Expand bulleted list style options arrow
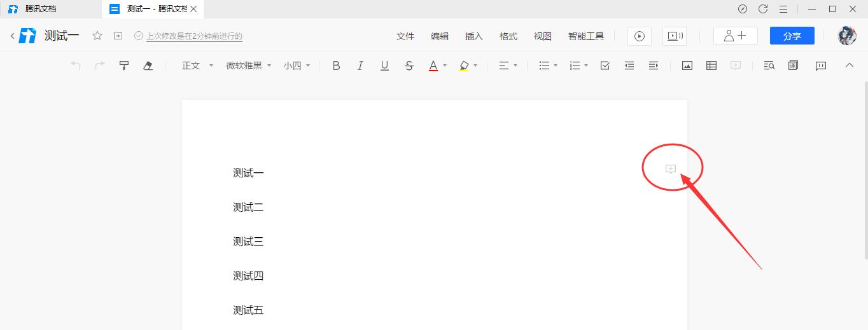Viewport: 868px width, 330px height. [x=556, y=65]
